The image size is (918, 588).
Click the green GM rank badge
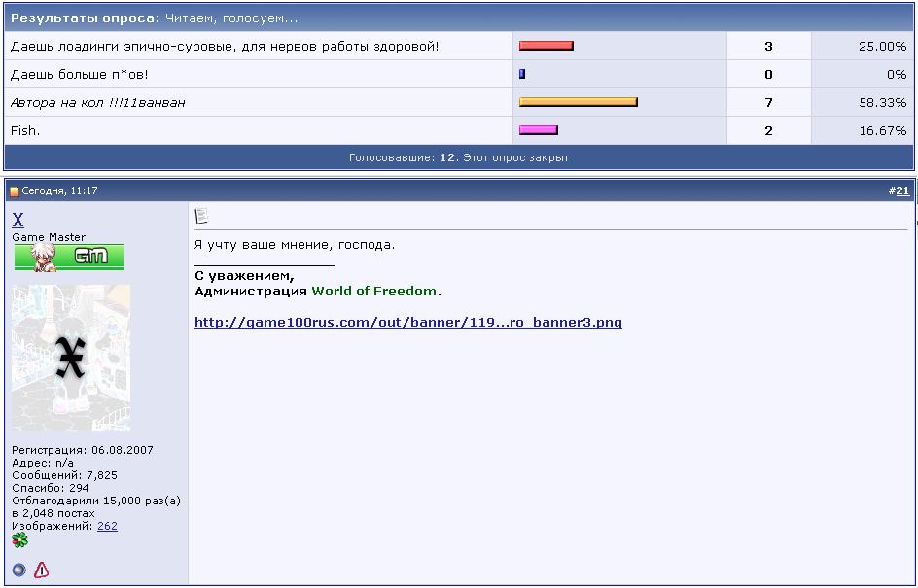[69, 258]
